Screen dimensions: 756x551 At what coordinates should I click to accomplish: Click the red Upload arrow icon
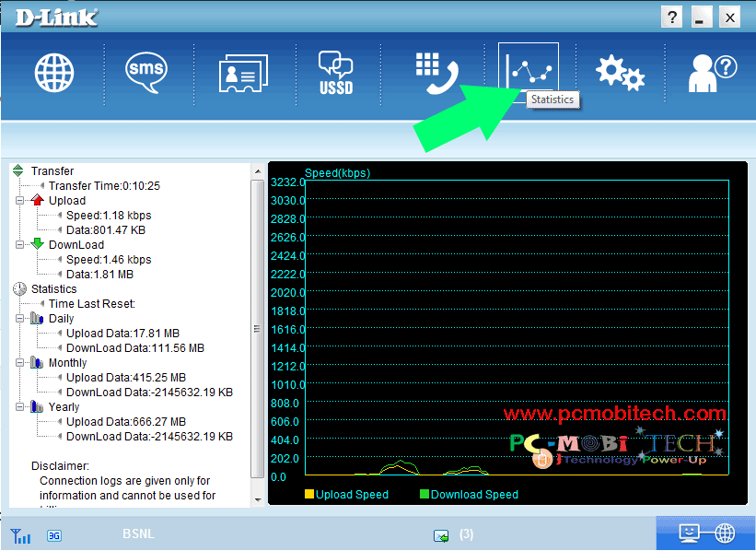click(x=37, y=200)
